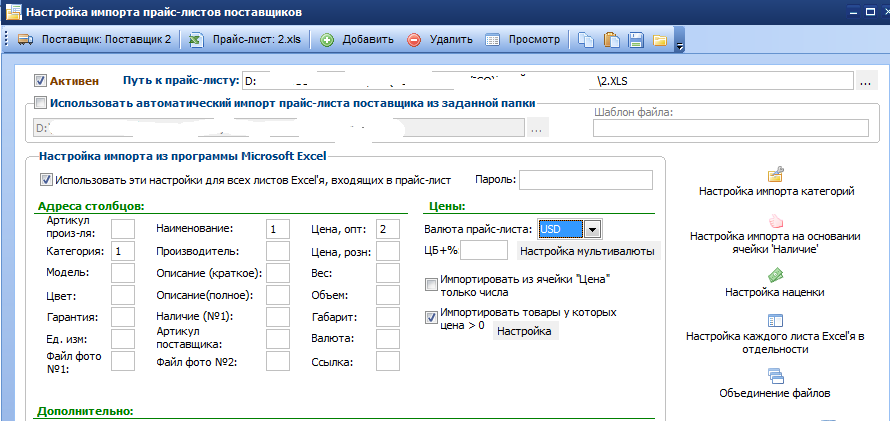890x421 pixels.
Task: Open Поставщик: Поставщик 2 selector
Action: pyautogui.click(x=106, y=40)
